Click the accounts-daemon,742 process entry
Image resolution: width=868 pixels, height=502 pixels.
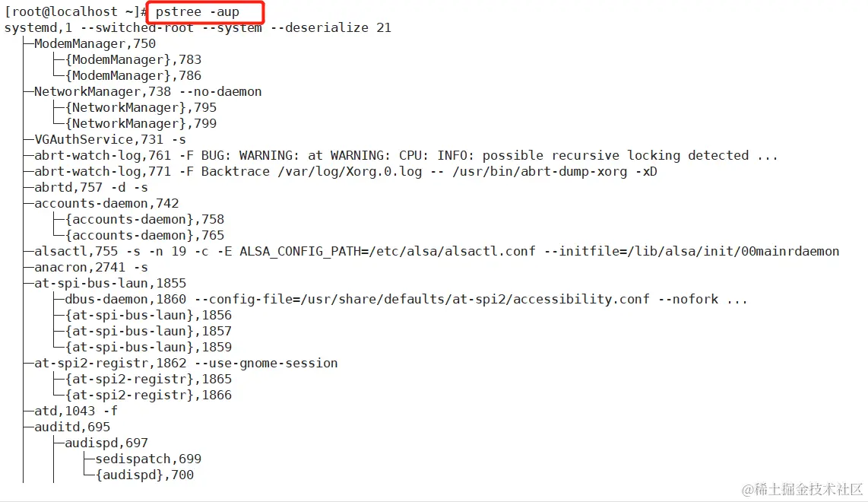tap(106, 203)
